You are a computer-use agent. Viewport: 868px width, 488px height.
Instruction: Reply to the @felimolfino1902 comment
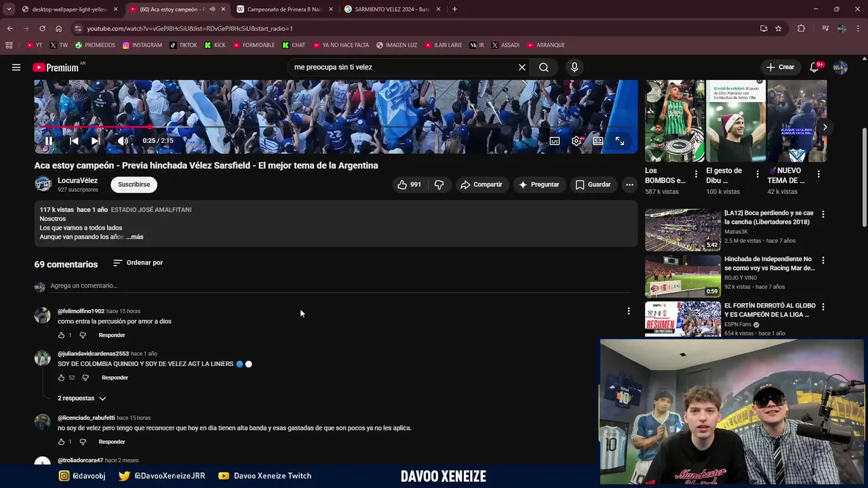tap(112, 335)
